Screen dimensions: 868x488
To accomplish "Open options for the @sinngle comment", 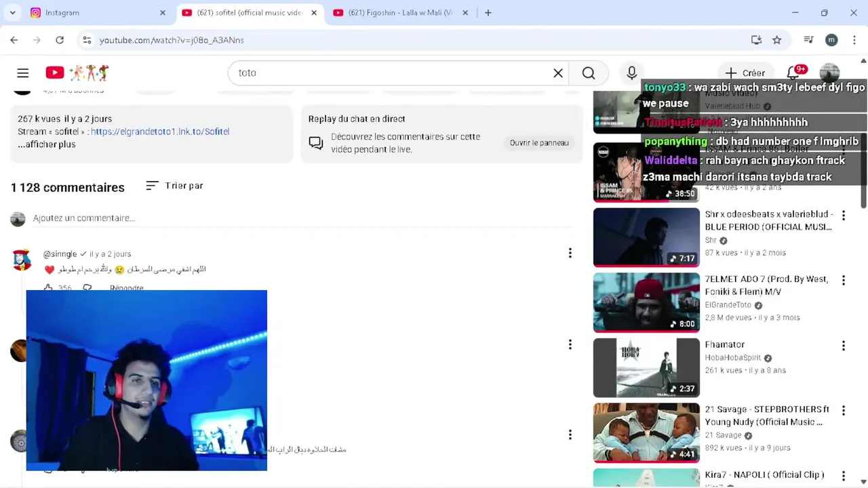I will (570, 253).
